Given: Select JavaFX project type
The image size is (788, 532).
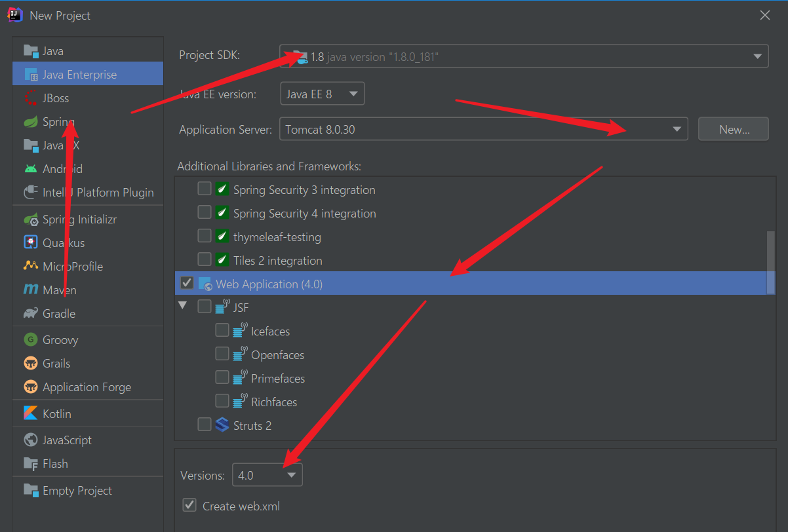Looking at the screenshot, I should pos(88,145).
